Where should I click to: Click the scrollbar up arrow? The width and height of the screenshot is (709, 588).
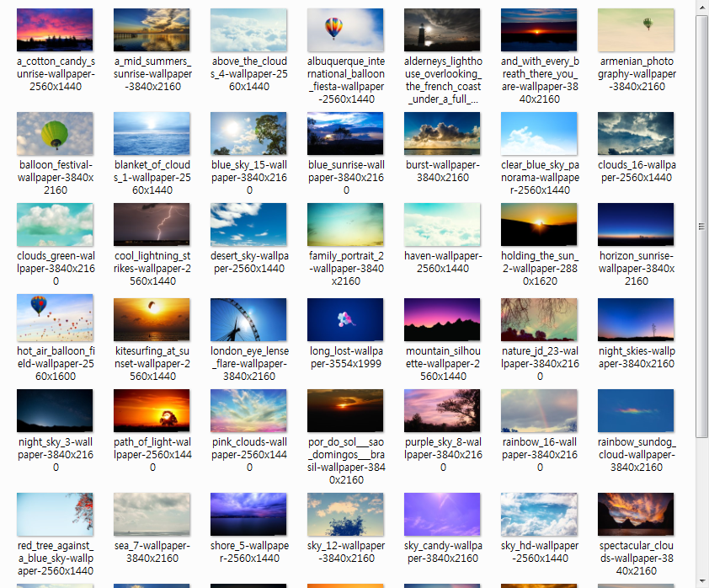coord(701,7)
